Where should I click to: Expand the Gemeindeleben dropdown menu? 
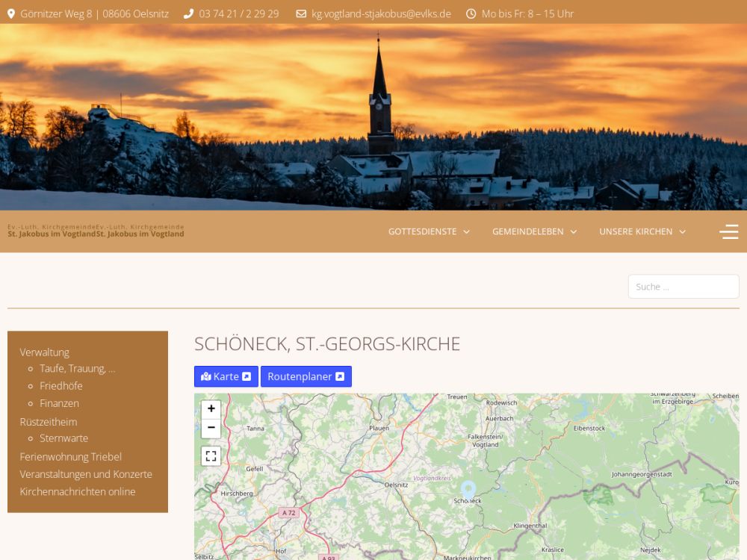click(534, 231)
